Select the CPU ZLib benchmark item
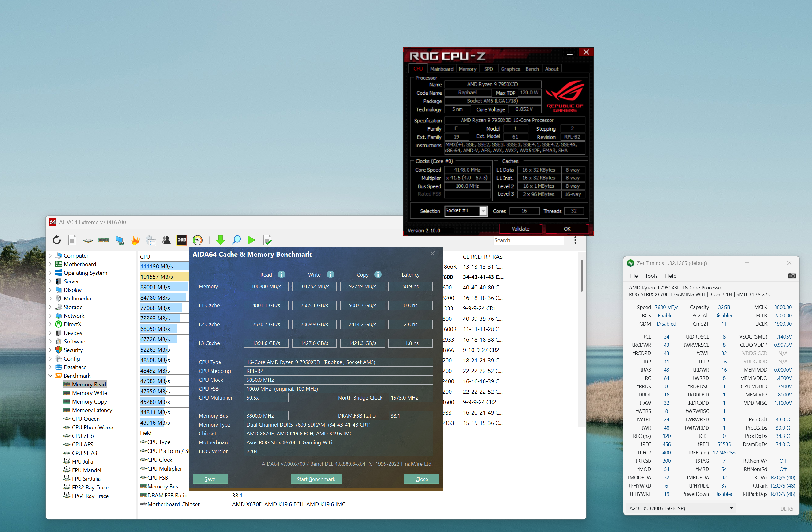Screen dimensions: 812x532 click(82, 436)
